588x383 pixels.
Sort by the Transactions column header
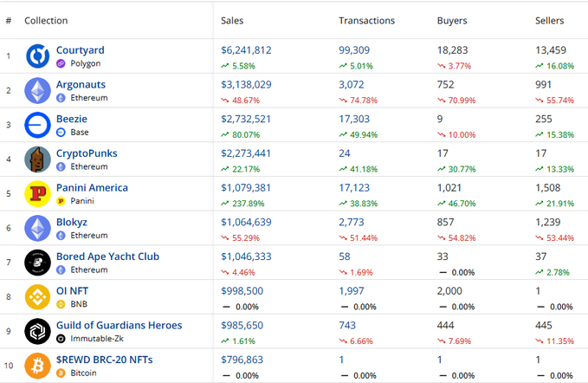coord(367,21)
